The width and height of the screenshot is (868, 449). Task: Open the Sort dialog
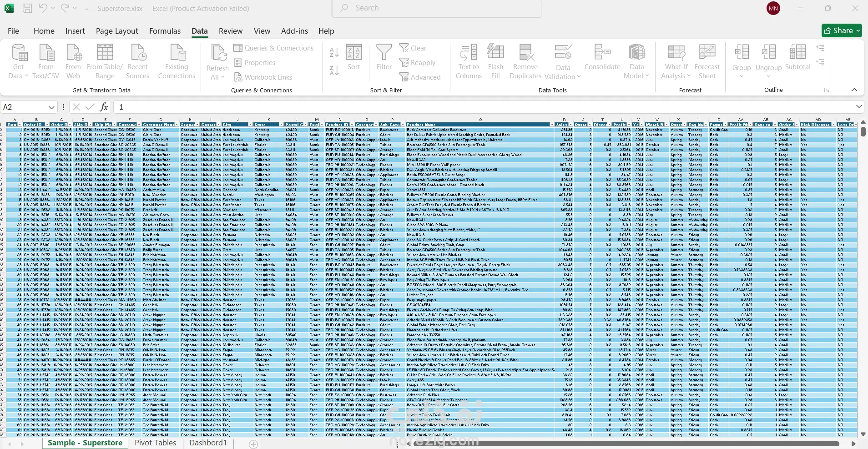click(353, 57)
